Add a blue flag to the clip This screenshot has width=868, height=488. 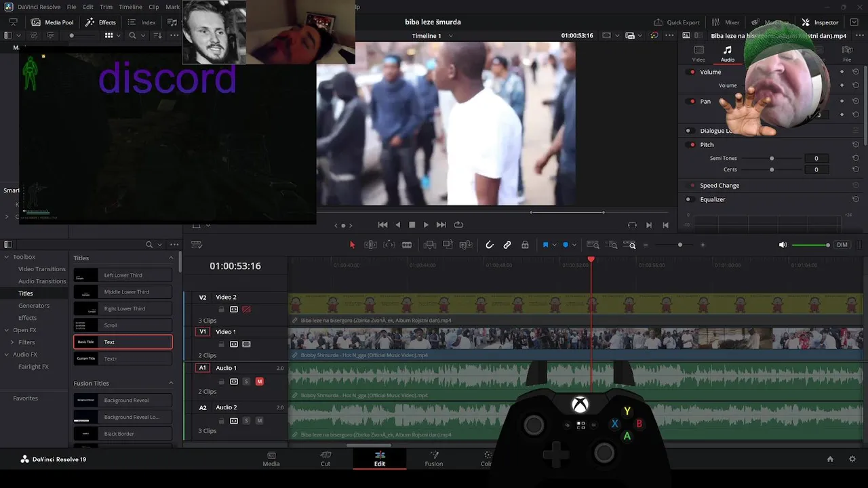click(545, 245)
